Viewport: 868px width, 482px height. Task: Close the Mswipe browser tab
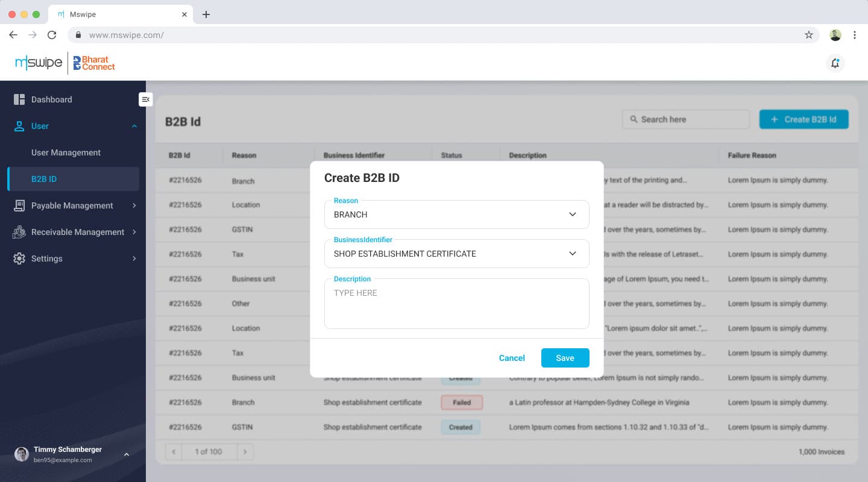pyautogui.click(x=185, y=14)
